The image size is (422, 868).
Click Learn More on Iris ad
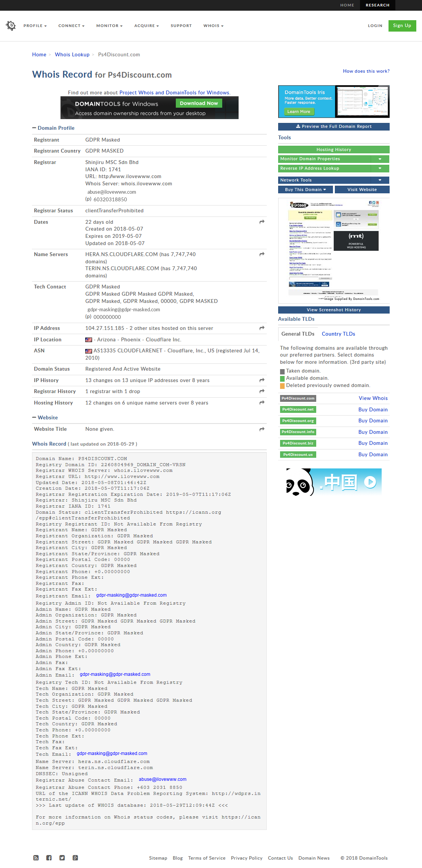coord(299,111)
